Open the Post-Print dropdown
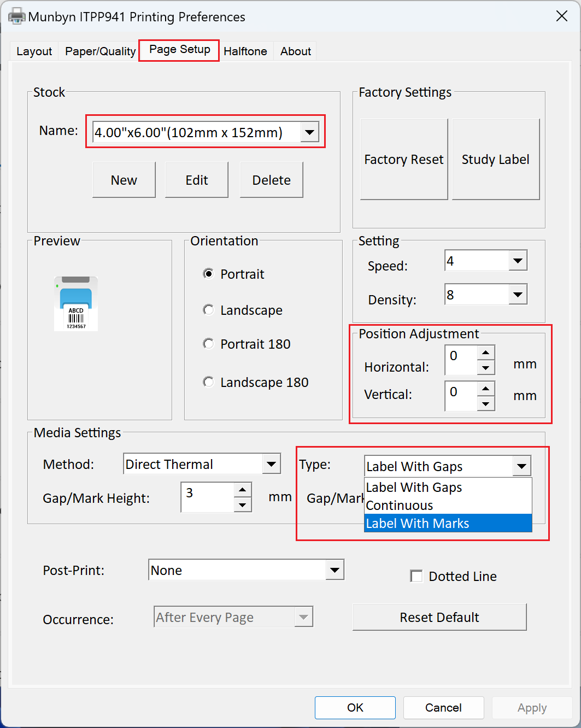581x728 pixels. (334, 570)
